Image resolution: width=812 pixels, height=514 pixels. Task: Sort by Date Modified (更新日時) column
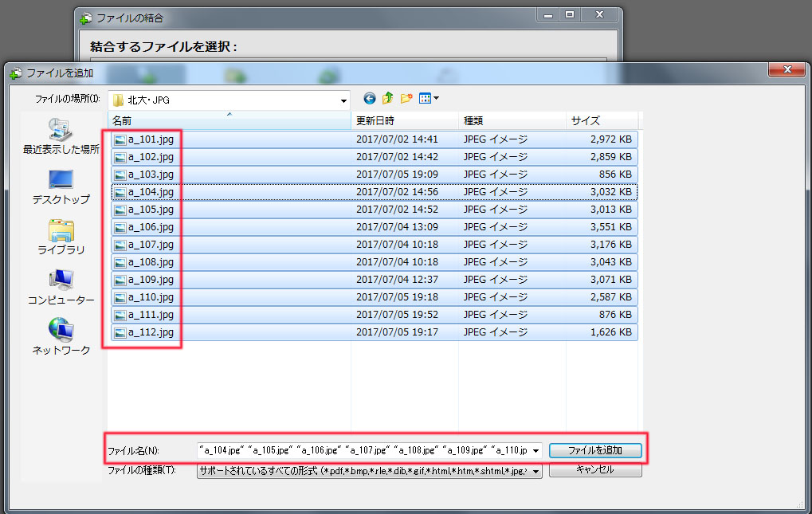click(x=405, y=121)
